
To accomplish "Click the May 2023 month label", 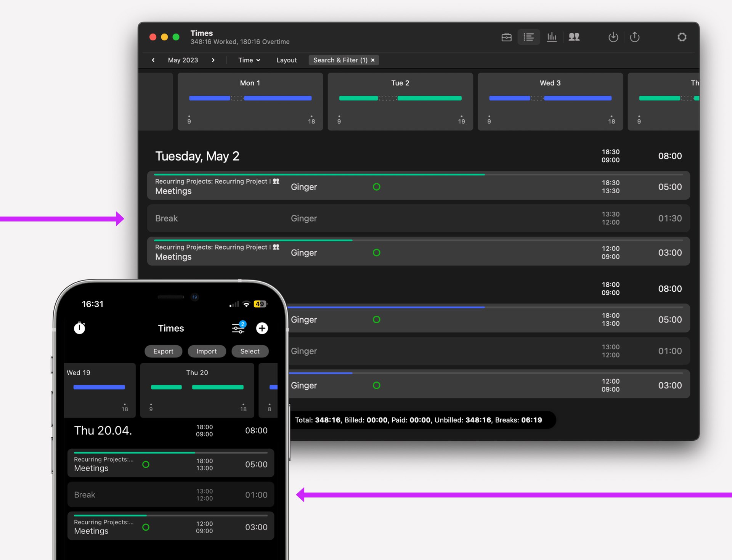I will (x=183, y=60).
